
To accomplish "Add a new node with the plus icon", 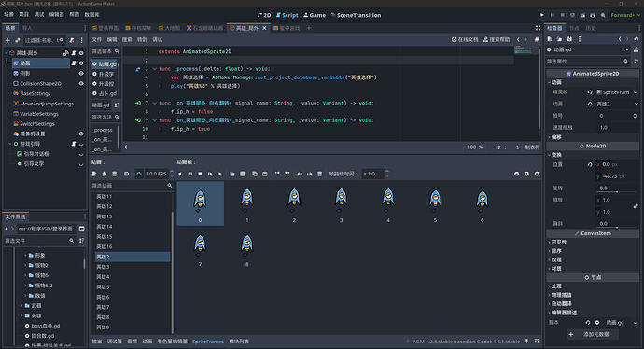I will (7, 40).
